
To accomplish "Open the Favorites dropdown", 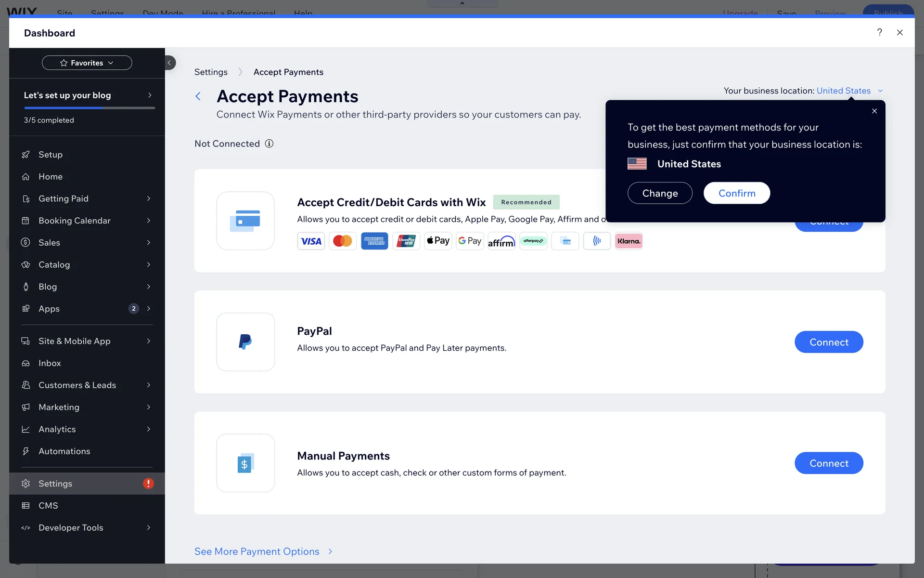I will pos(87,63).
